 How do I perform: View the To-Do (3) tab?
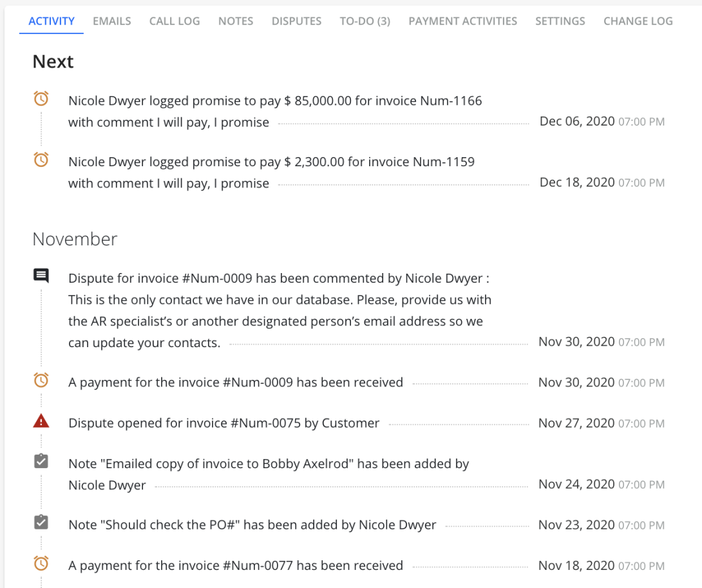365,21
